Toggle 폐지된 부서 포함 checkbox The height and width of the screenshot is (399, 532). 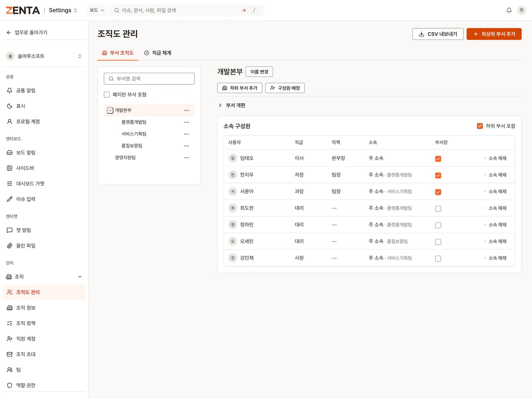(107, 95)
